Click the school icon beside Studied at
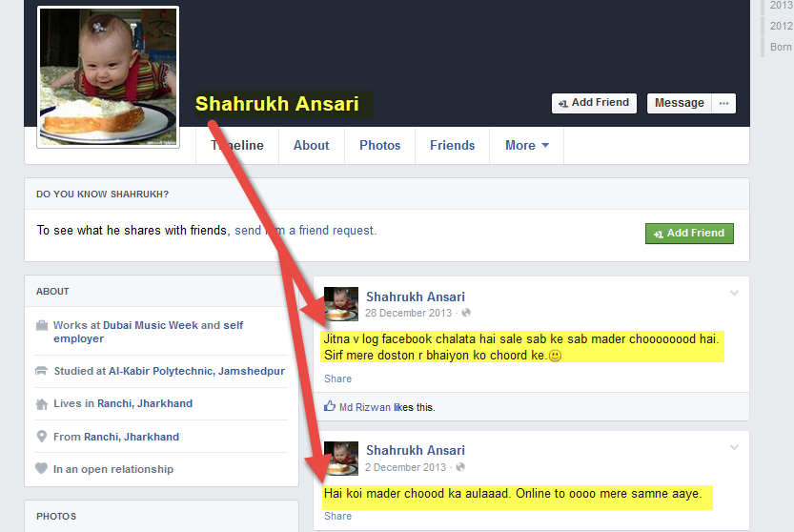 pos(41,371)
